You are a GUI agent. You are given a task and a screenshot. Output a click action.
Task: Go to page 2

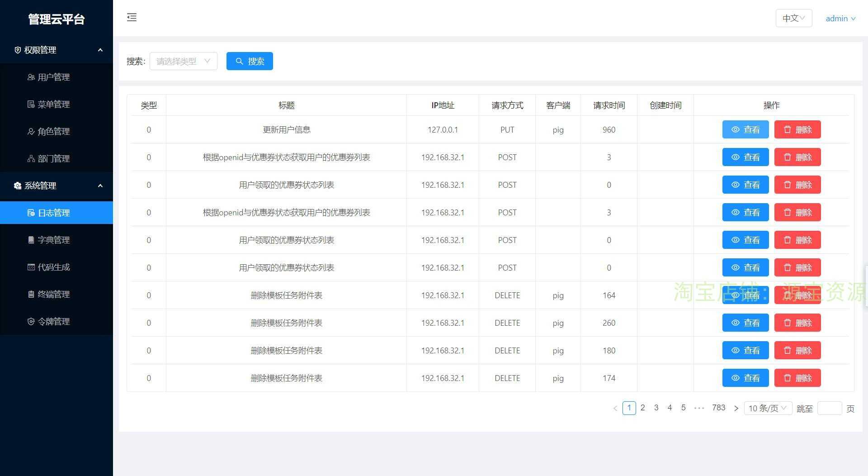642,408
